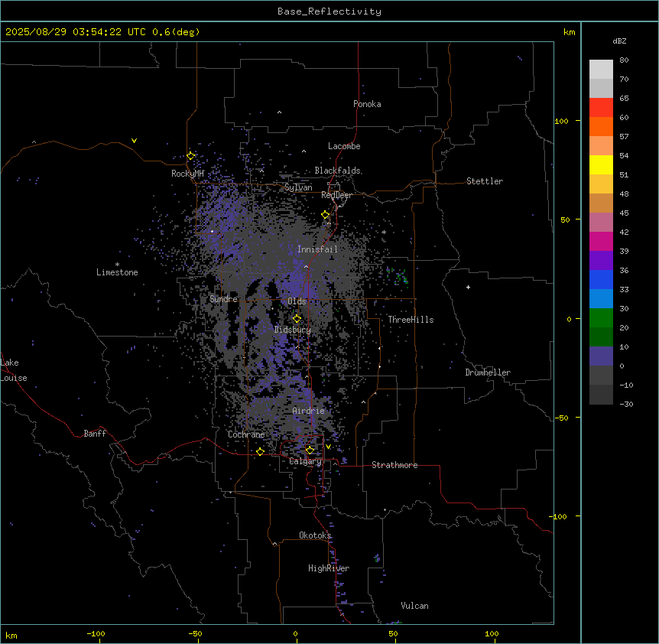Screen dimensions: 659x644
Task: Click the Cochrane town label
Action: point(246,434)
